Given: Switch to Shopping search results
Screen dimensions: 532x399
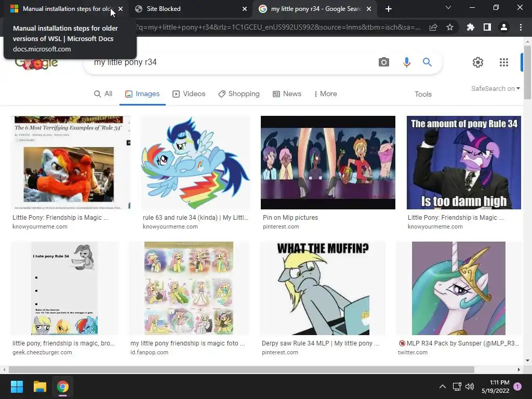Looking at the screenshot, I should pos(239,94).
